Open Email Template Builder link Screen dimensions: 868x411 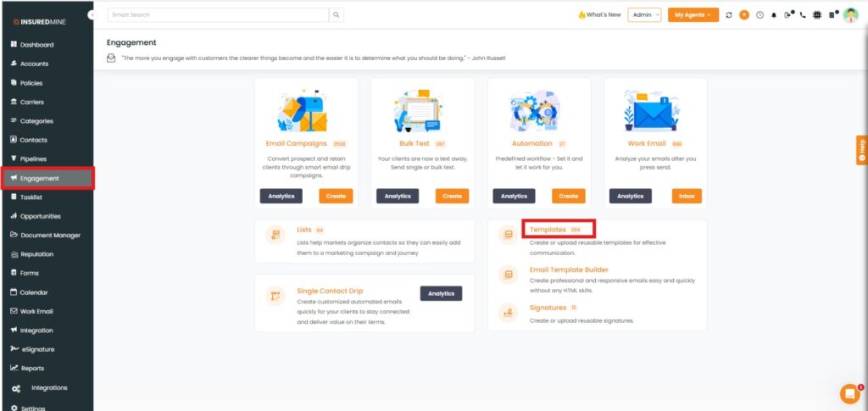[569, 269]
